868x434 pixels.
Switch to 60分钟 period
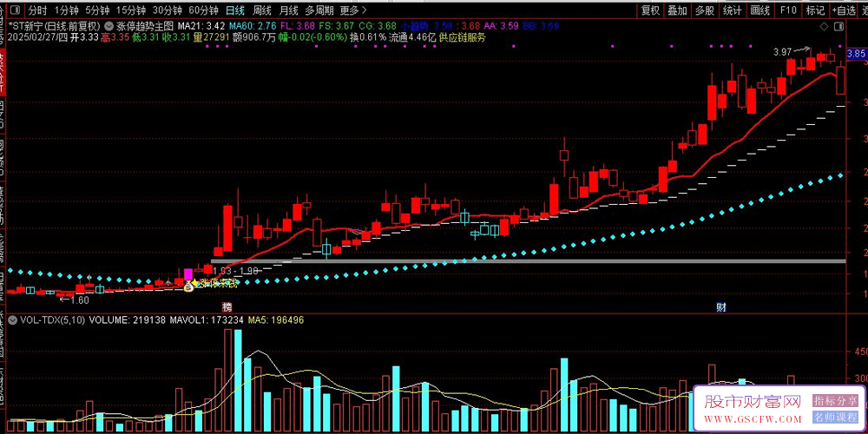click(x=203, y=10)
